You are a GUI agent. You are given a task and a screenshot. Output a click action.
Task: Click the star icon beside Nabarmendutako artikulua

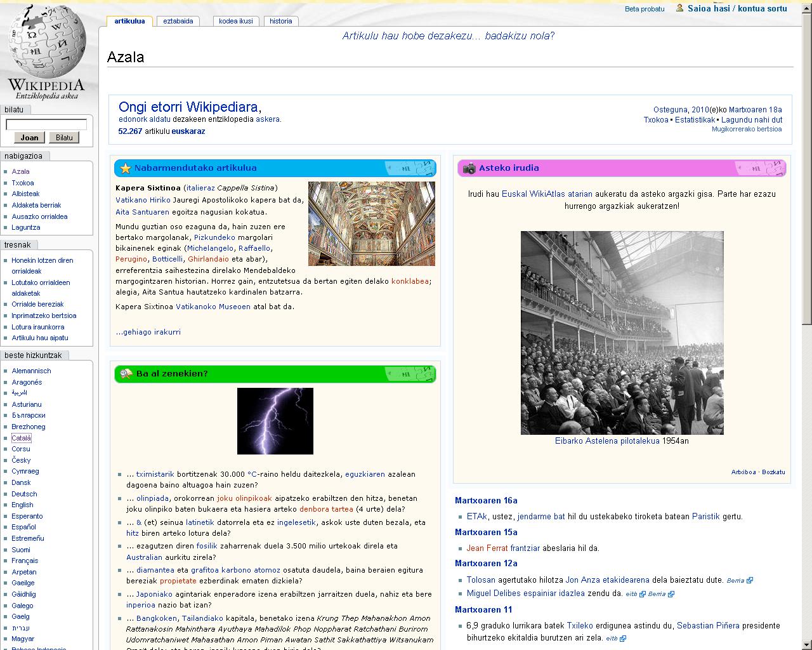click(125, 168)
